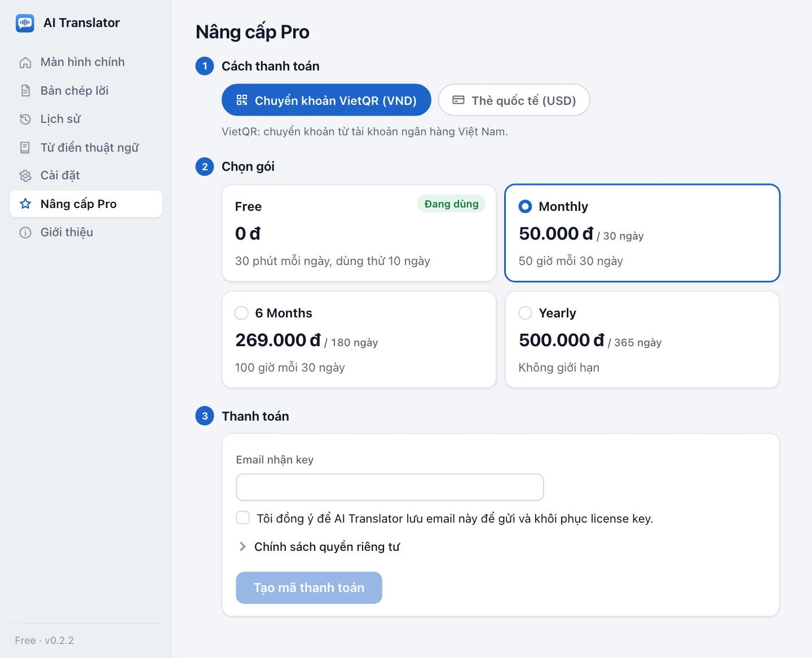Viewport: 812px width, 658px height.
Task: Click the history clock icon beside Lịch sử
Action: coord(25,119)
